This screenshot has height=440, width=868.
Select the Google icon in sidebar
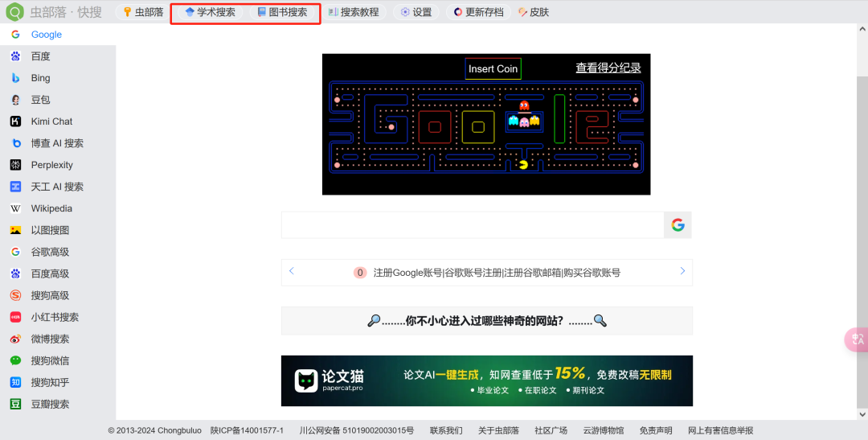click(x=15, y=35)
